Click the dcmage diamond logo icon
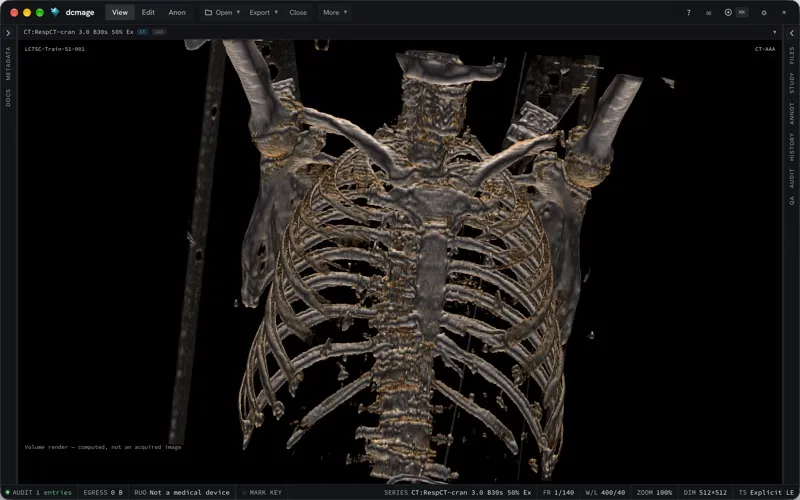 tap(55, 12)
